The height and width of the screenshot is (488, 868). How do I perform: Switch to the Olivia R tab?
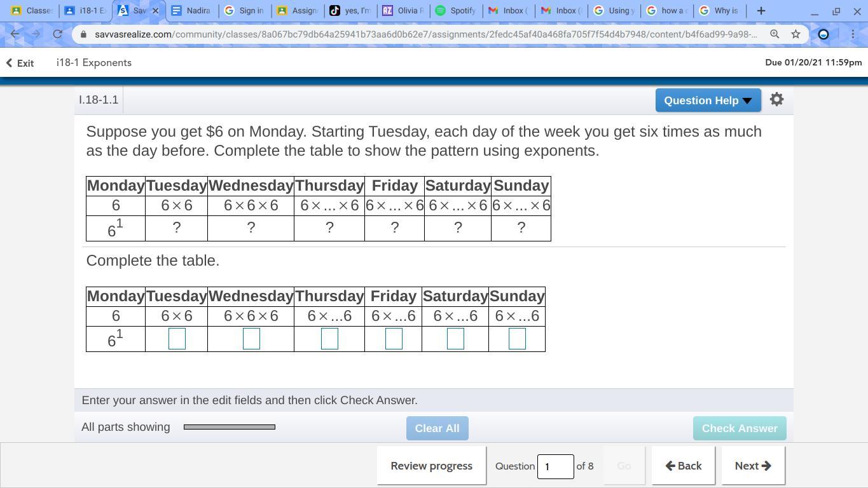click(403, 11)
